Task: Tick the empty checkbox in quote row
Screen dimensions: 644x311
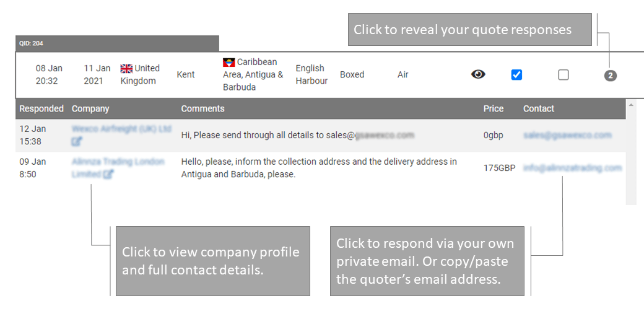Action: [x=563, y=74]
